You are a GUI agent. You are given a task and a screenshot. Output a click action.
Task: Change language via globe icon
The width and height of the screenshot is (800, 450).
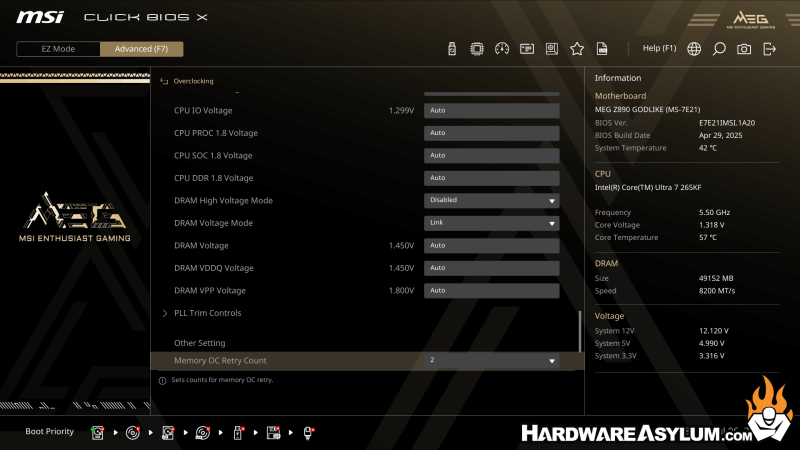click(x=694, y=49)
